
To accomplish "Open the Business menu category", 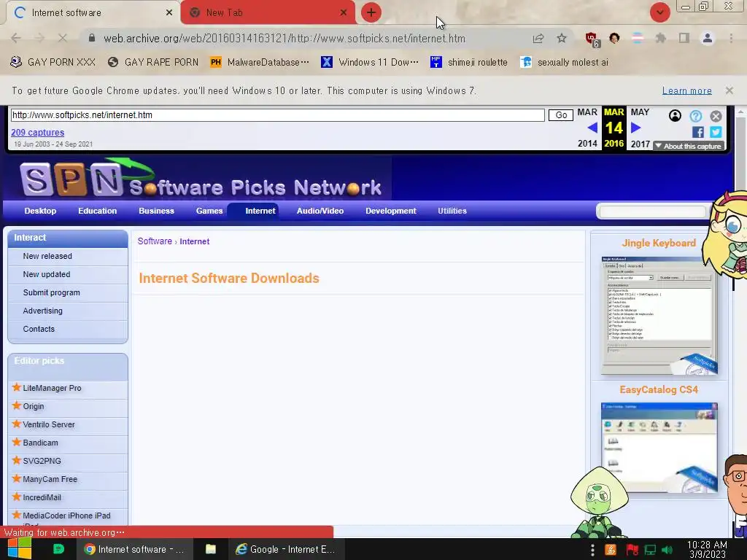I will 156,211.
